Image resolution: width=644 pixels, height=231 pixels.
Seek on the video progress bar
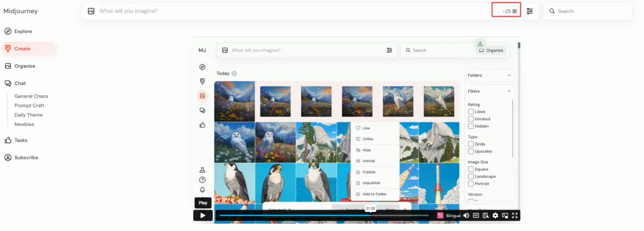(323, 215)
